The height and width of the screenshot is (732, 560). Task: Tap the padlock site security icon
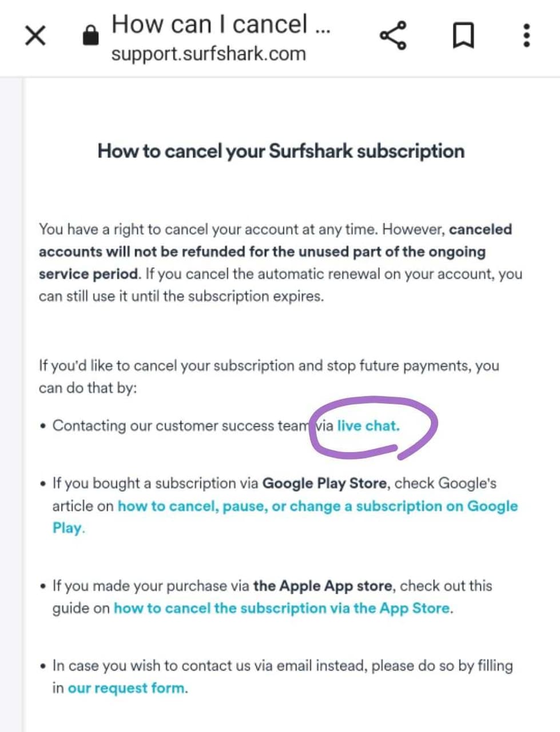pos(90,35)
